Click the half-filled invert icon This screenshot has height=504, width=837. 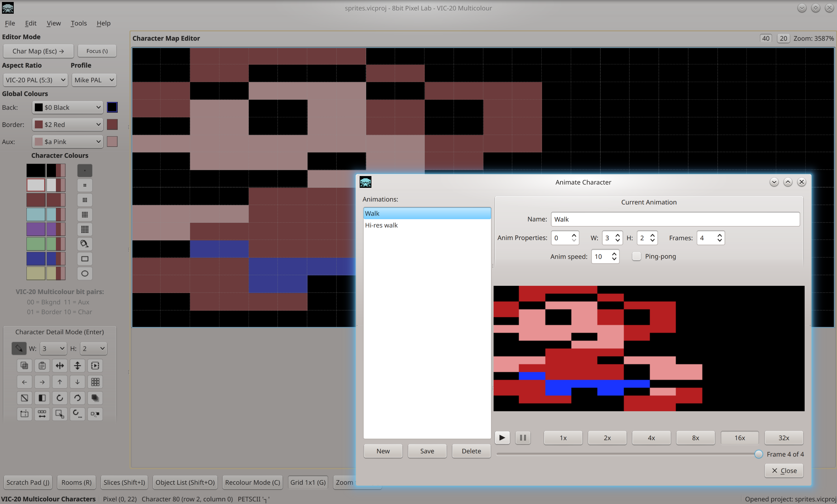pos(42,398)
